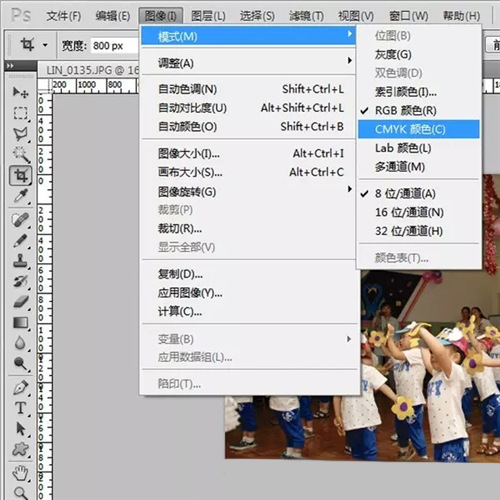
Task: Open crop tool preset dropdown arrow
Action: (45, 45)
